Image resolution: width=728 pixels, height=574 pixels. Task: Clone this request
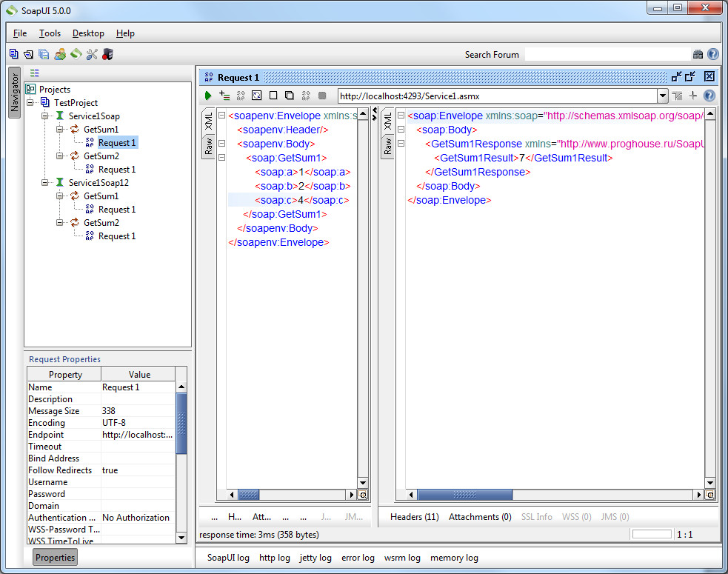(x=290, y=96)
